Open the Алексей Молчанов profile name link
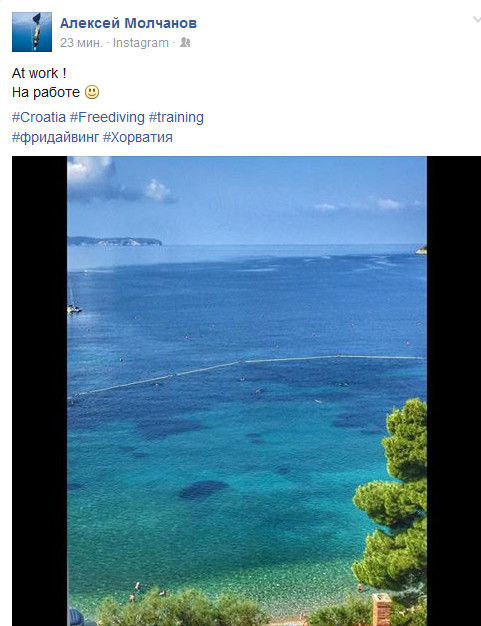This screenshot has height=626, width=481. pyautogui.click(x=128, y=23)
